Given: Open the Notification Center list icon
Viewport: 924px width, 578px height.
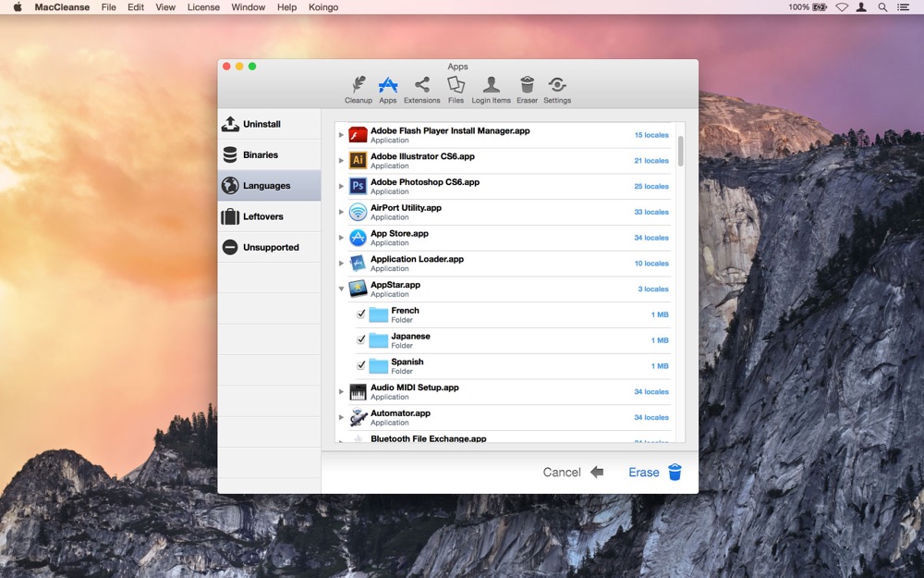Looking at the screenshot, I should click(902, 7).
